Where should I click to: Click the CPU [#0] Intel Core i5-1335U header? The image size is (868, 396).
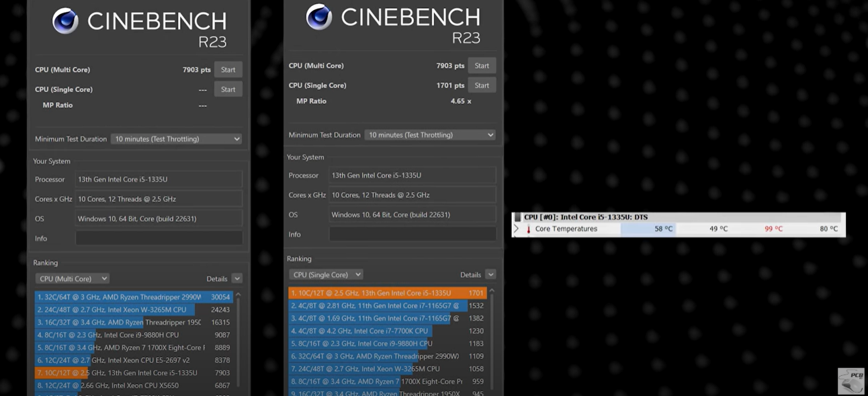coord(586,217)
